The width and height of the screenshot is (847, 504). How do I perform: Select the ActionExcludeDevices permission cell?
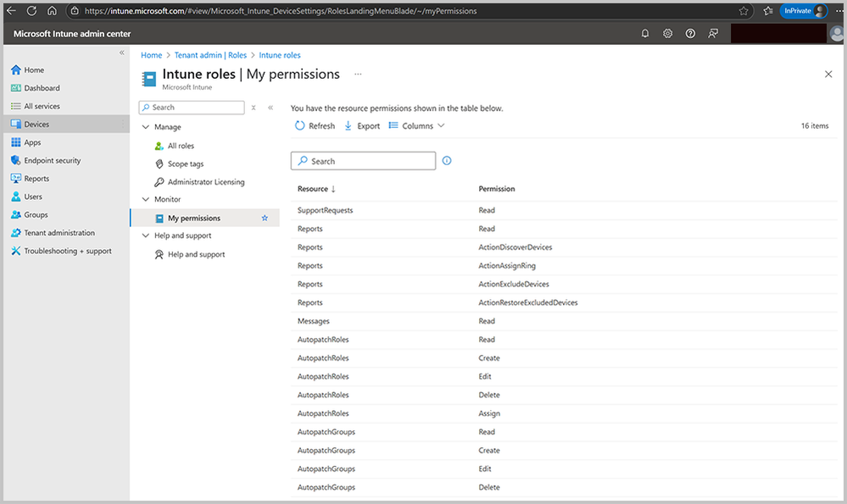514,284
